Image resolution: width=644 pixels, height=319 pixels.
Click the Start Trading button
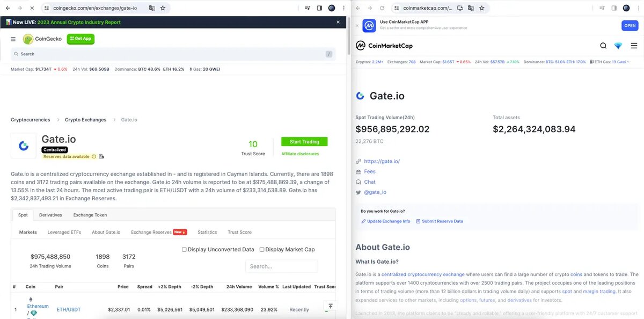(304, 142)
